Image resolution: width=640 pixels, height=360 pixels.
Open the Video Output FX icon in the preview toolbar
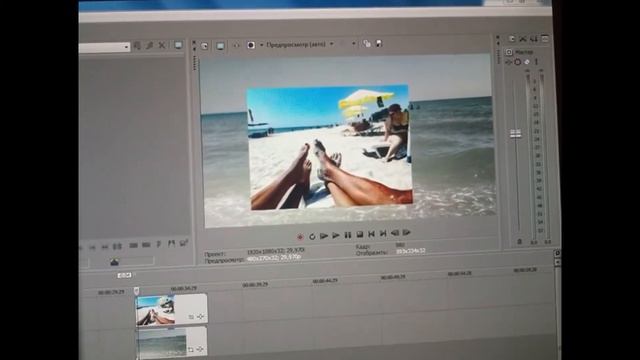coord(236,45)
